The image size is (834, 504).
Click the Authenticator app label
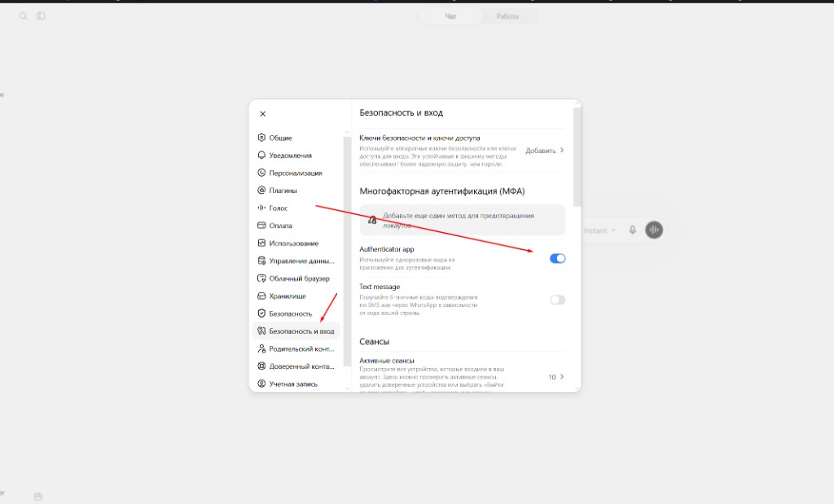pyautogui.click(x=387, y=249)
